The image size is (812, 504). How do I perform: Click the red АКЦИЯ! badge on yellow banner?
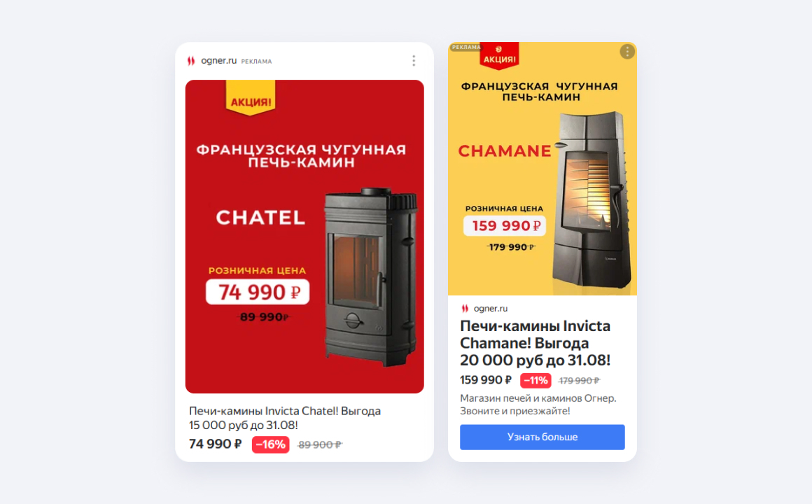coord(499,55)
